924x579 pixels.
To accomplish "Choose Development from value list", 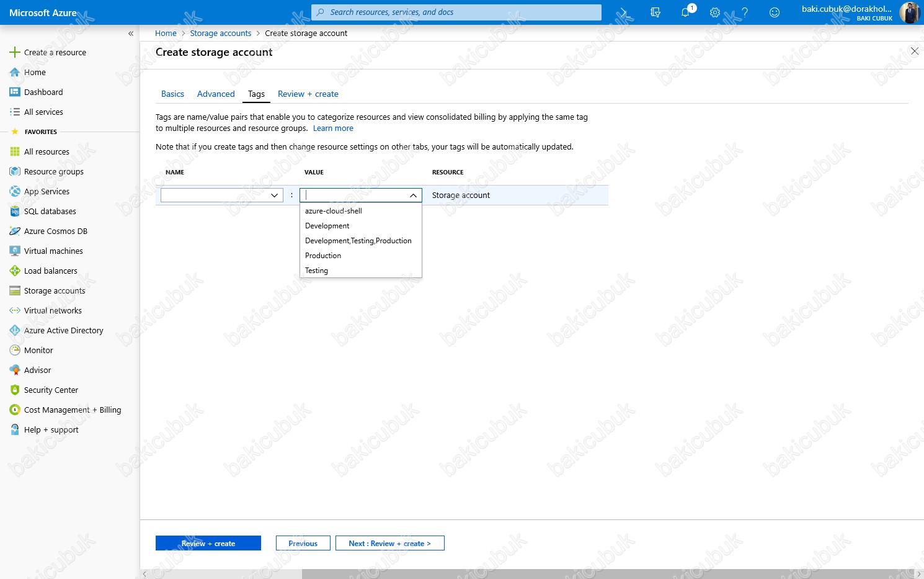I will pyautogui.click(x=361, y=226).
